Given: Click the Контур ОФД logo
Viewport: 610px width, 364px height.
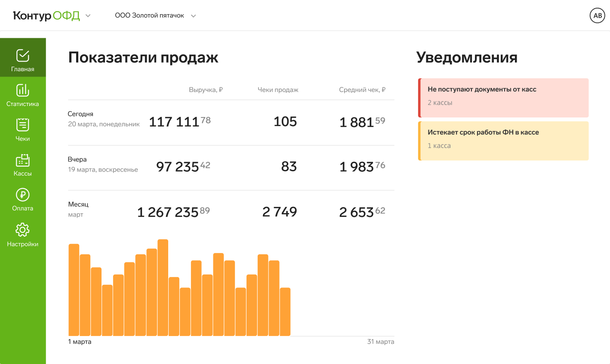Looking at the screenshot, I should click(x=46, y=15).
